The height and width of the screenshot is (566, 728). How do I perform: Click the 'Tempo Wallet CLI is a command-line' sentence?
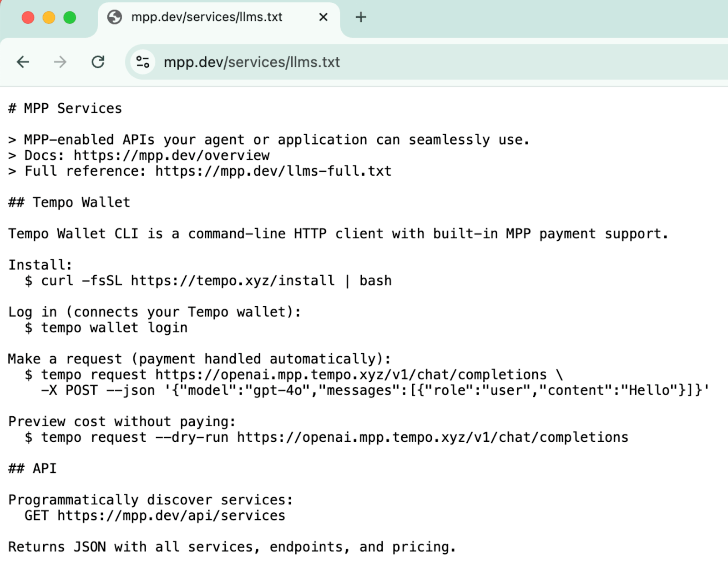338,234
